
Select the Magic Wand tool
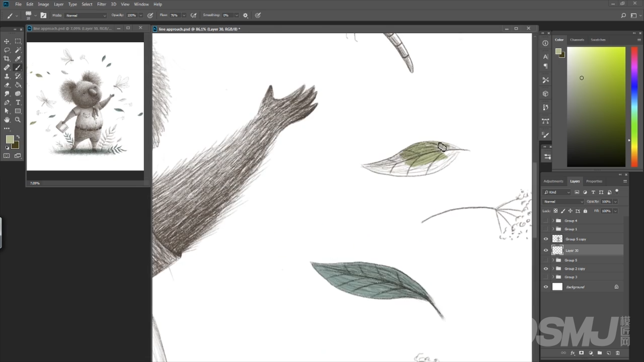point(18,50)
